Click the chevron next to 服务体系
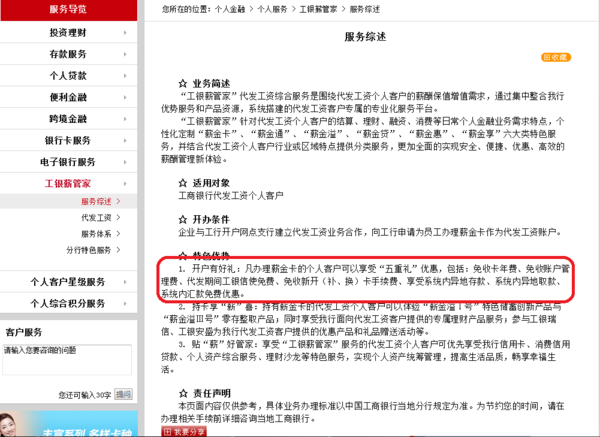600x437 pixels. pyautogui.click(x=118, y=233)
